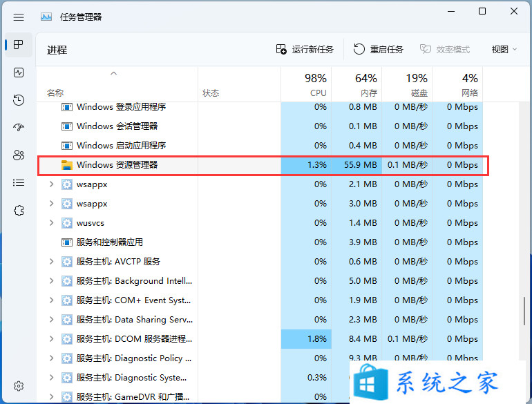532x404 pixels.
Task: Click 运行新任务 button
Action: tap(304, 50)
